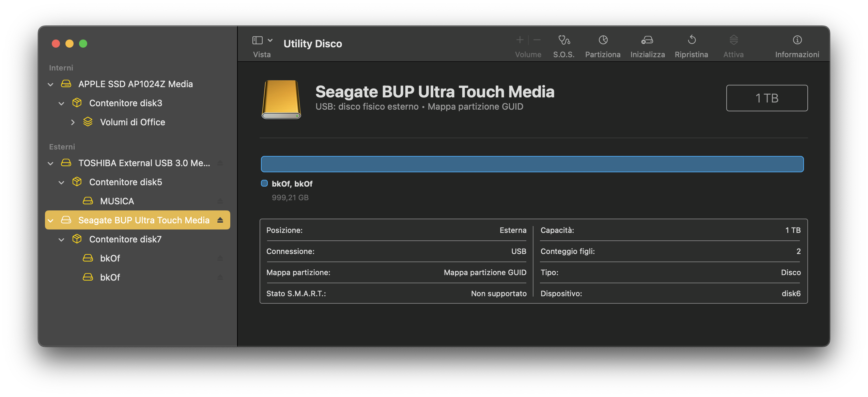Eject the Seagate BUP Ultra Touch drive
868x397 pixels.
[x=220, y=220]
